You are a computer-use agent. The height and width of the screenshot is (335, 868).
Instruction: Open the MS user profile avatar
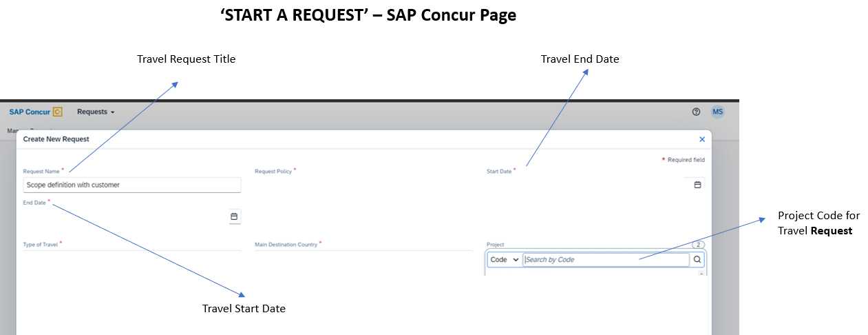coord(718,112)
